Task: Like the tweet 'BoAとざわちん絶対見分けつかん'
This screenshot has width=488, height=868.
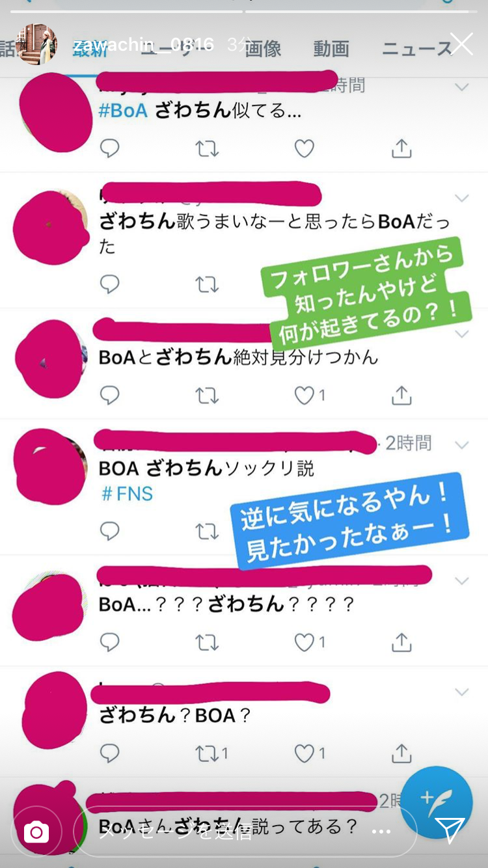Action: (x=305, y=395)
